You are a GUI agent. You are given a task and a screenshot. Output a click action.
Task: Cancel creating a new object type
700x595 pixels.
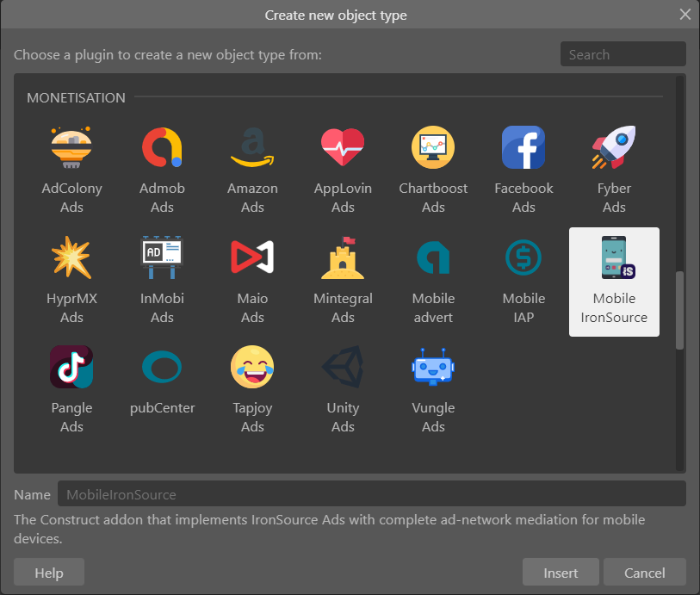coord(645,572)
